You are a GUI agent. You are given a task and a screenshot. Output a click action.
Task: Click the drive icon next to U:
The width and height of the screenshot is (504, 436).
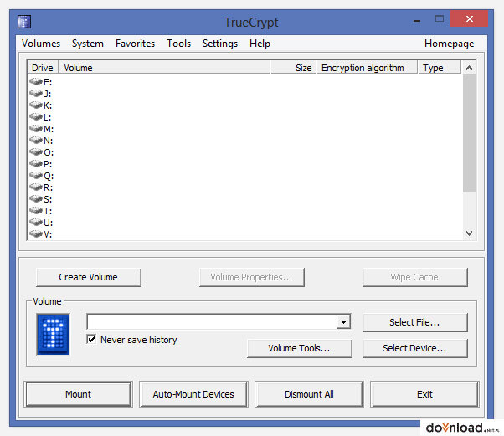tap(36, 223)
